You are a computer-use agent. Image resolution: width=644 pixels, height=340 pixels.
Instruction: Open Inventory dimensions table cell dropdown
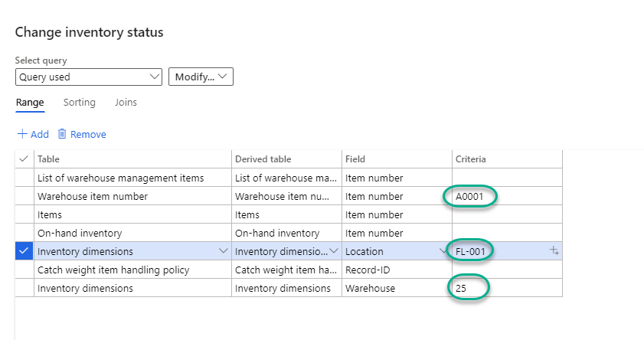point(223,251)
